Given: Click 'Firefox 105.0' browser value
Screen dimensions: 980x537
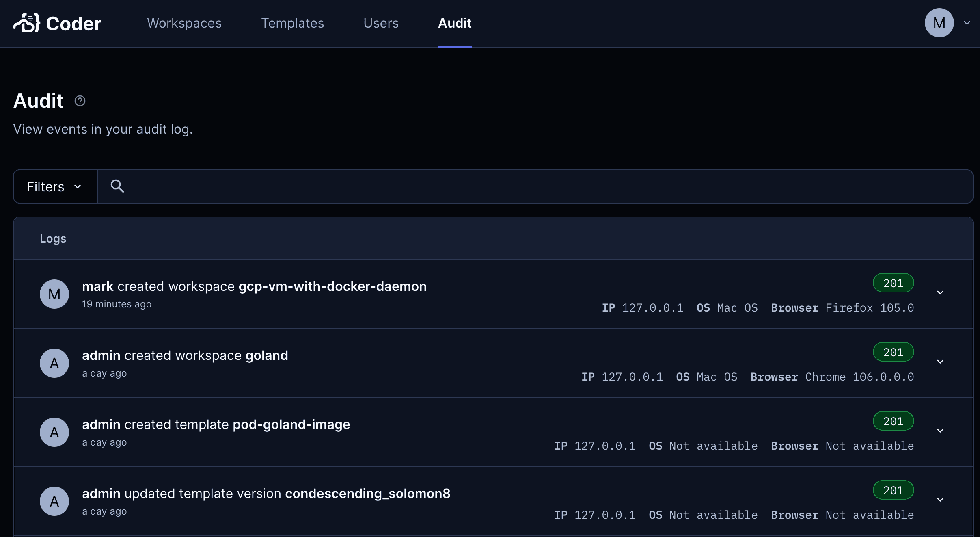Looking at the screenshot, I should [x=870, y=308].
